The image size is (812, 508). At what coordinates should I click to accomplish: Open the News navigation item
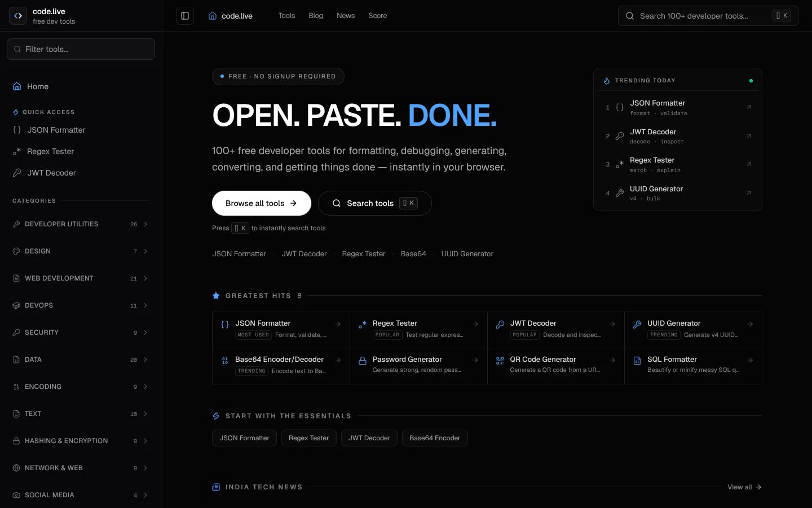346,16
